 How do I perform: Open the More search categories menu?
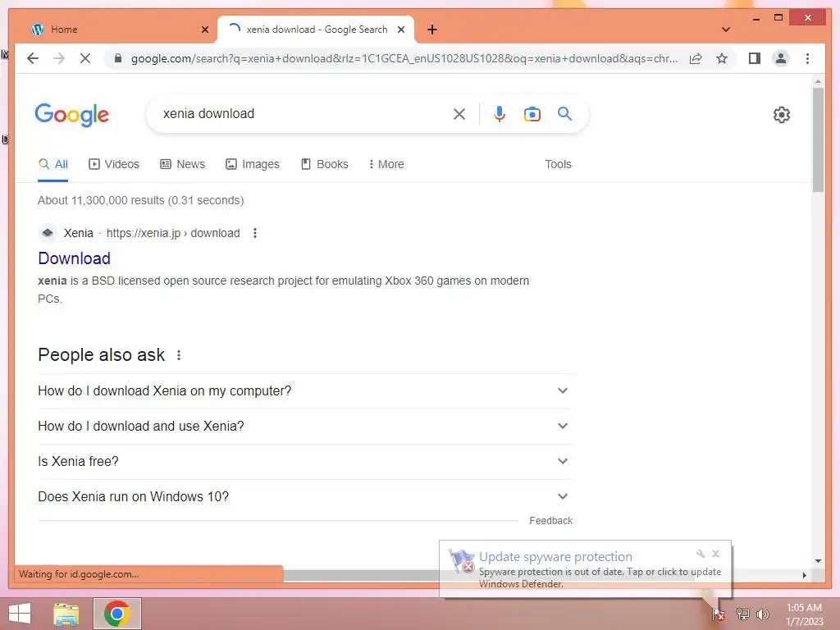(386, 164)
